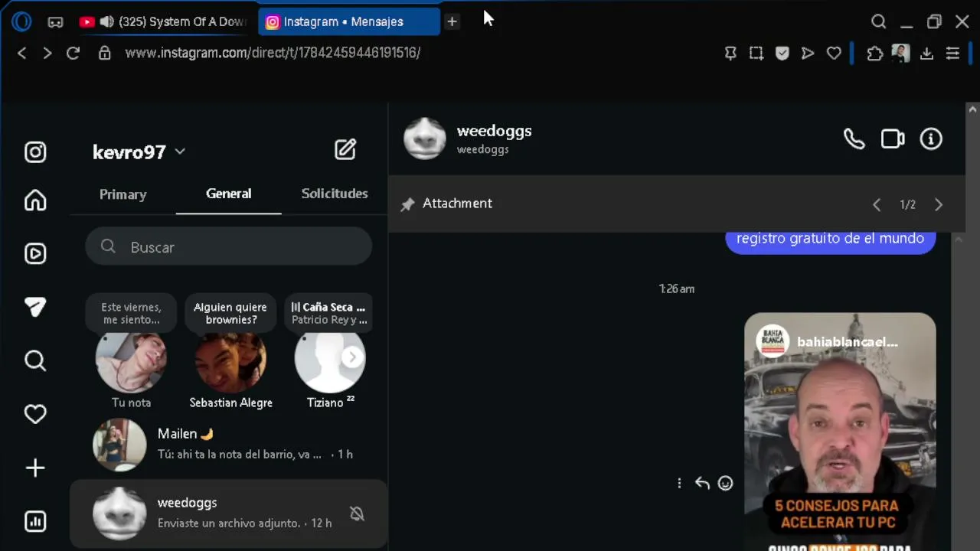Open Tu nota profile picture

[131, 362]
